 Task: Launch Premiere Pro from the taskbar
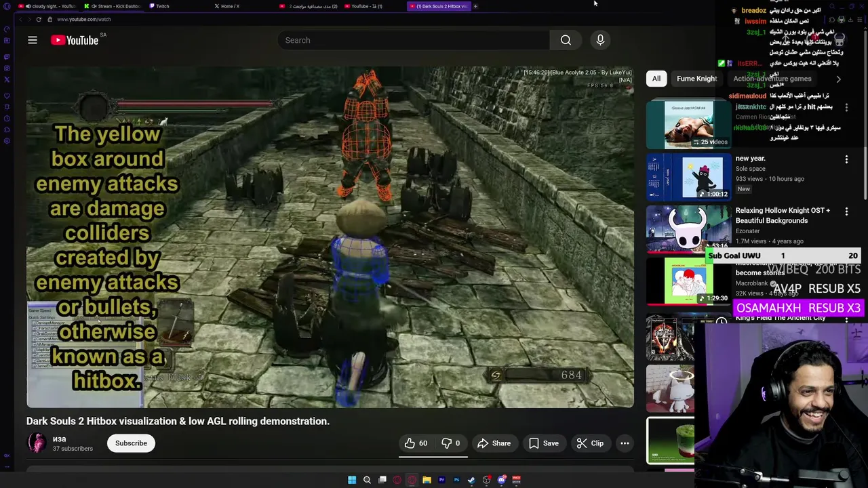click(x=441, y=480)
